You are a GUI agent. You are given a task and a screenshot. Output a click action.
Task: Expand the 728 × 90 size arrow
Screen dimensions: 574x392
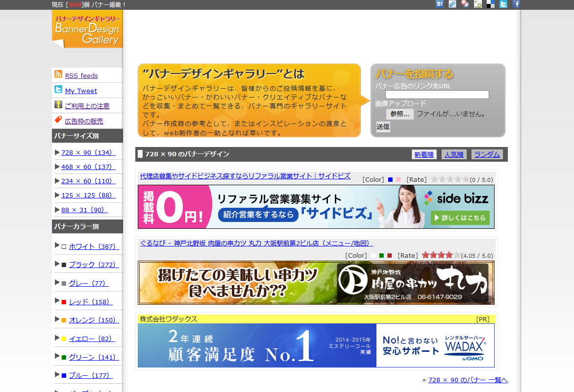click(x=57, y=152)
